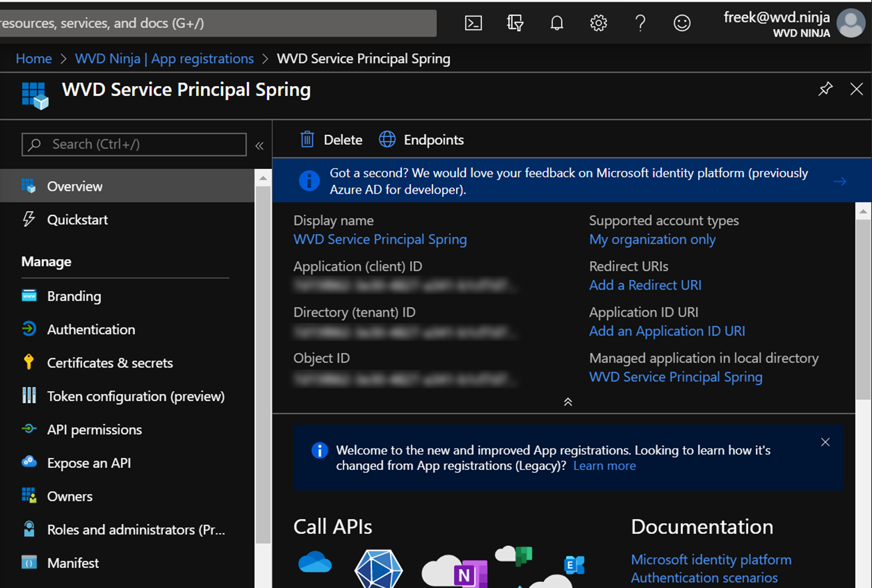Click the blurred Directory (tenant) ID value
This screenshot has width=872, height=588.
405,332
